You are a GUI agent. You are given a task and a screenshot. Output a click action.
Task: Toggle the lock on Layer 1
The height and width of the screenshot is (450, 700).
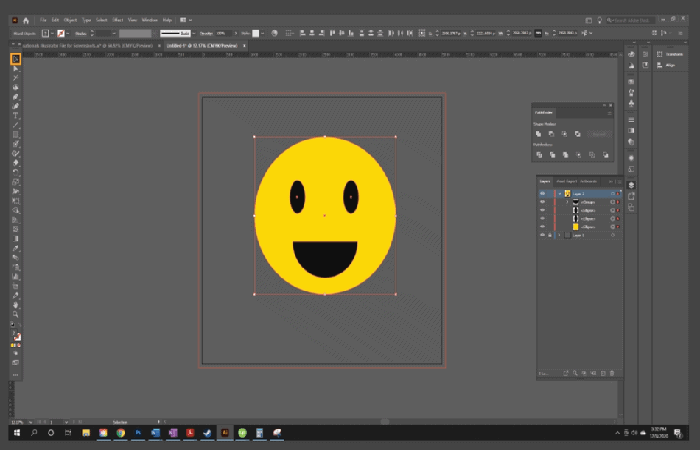click(x=550, y=235)
